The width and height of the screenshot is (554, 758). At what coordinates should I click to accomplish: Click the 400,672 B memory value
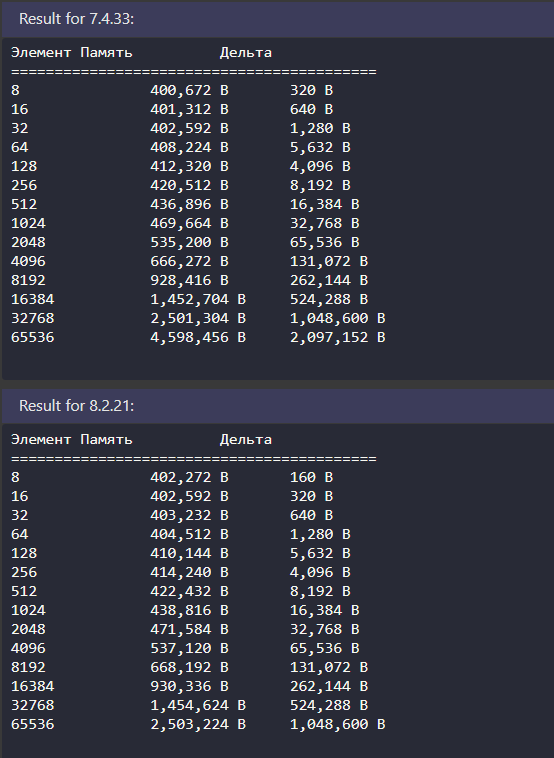coord(189,90)
